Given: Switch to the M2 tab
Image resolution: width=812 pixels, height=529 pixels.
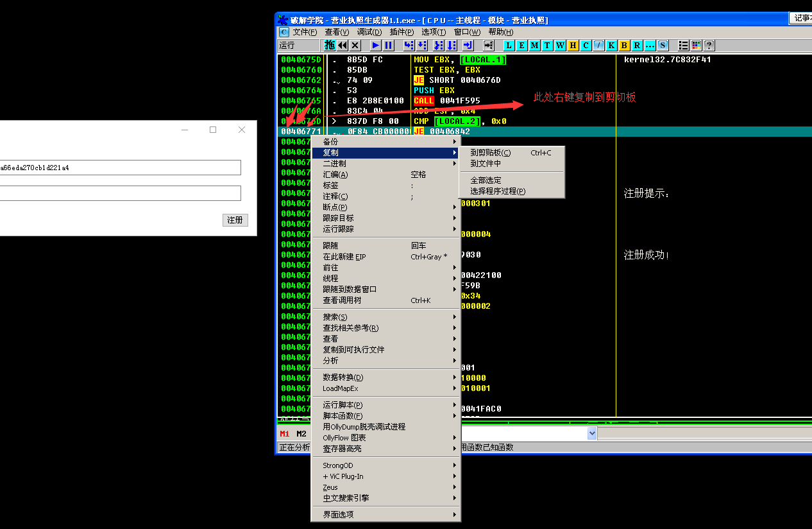Looking at the screenshot, I should pyautogui.click(x=301, y=434).
